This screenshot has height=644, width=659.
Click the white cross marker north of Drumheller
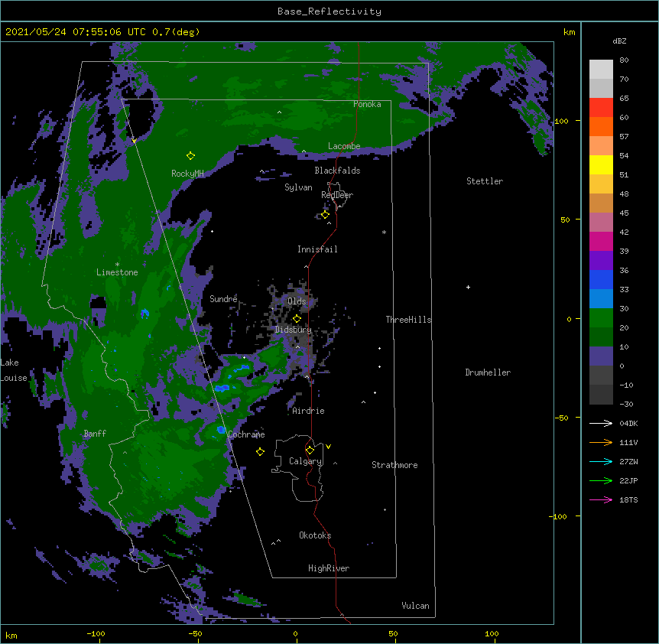pyautogui.click(x=468, y=287)
